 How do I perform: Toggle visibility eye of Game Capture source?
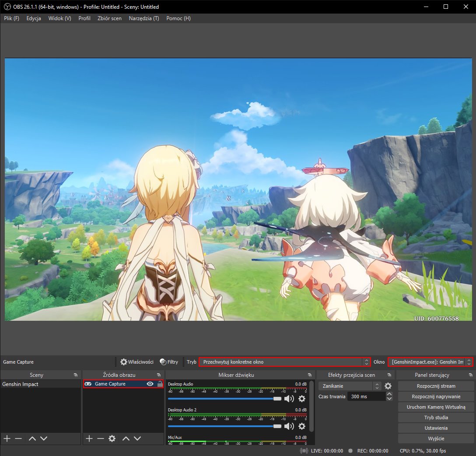150,384
